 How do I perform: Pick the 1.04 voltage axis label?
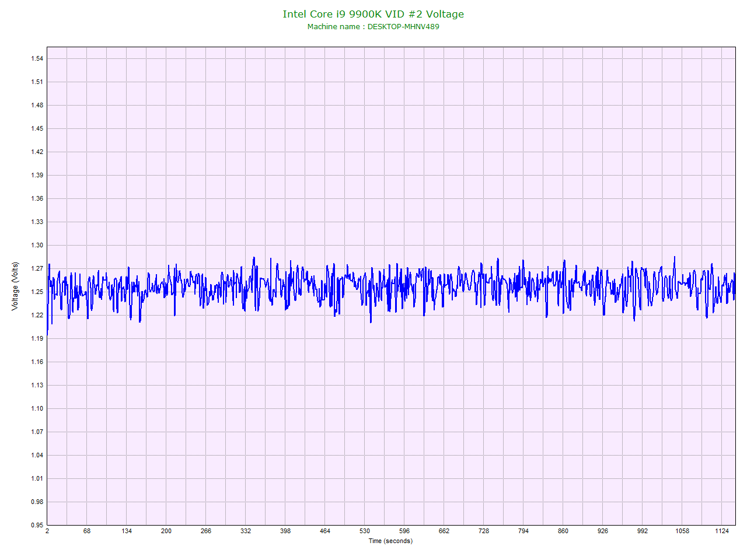click(37, 455)
